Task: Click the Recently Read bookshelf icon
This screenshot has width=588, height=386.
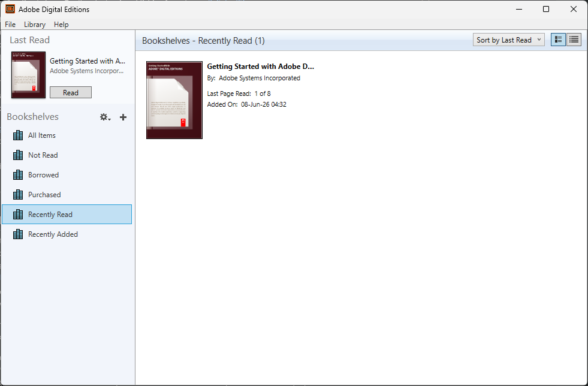Action: tap(18, 214)
